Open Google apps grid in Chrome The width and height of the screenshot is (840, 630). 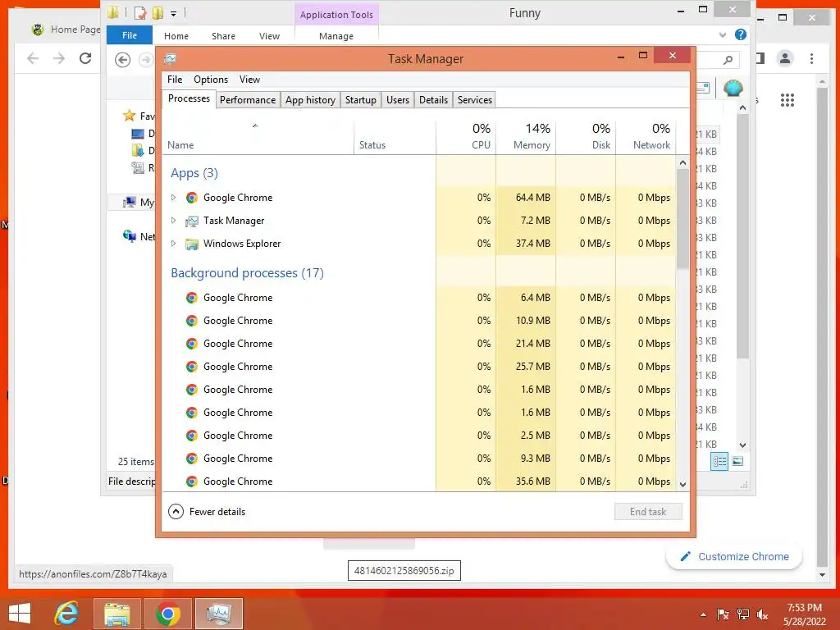(x=787, y=100)
